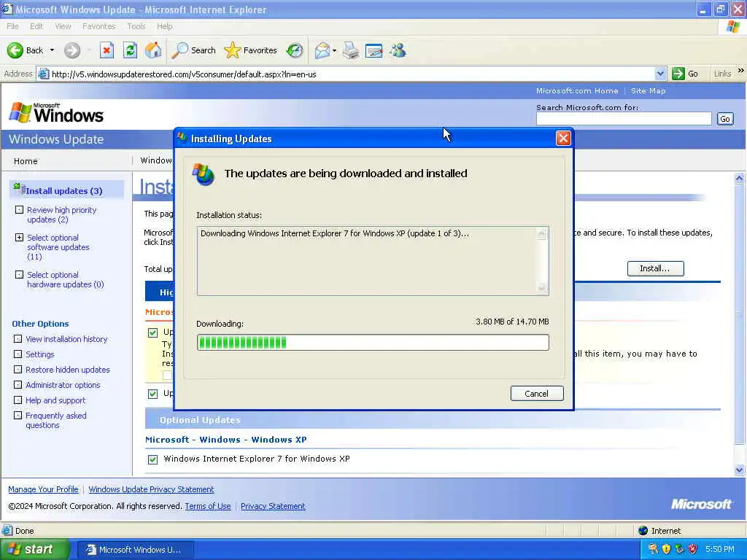747x560 pixels.
Task: Click Site Map link
Action: (648, 90)
